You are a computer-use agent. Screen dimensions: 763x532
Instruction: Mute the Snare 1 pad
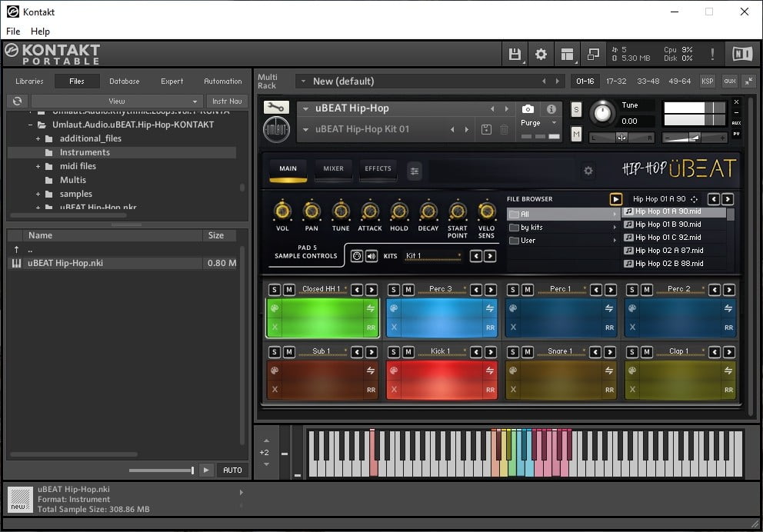tap(528, 352)
